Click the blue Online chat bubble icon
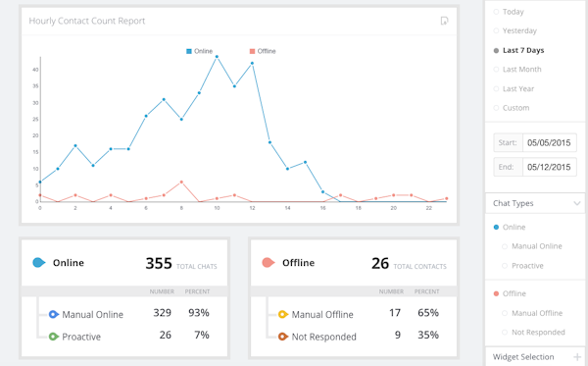 tap(39, 262)
